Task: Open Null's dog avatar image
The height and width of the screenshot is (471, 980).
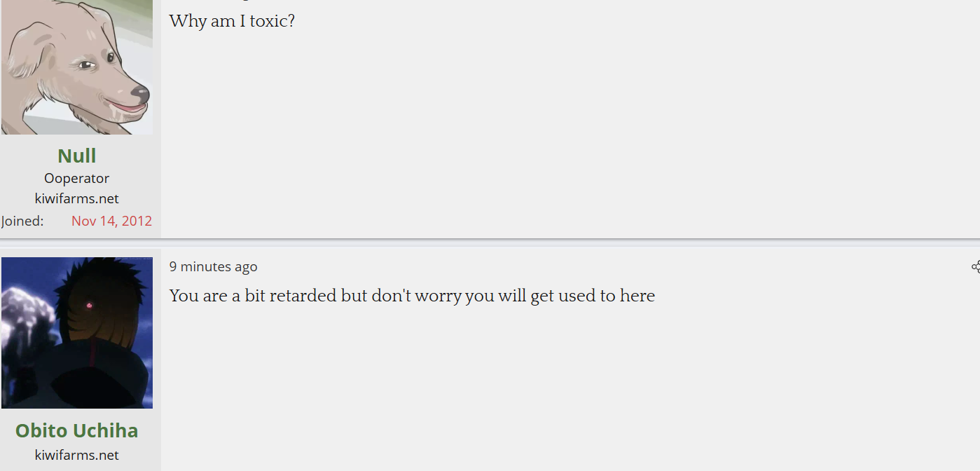Action: tap(77, 67)
